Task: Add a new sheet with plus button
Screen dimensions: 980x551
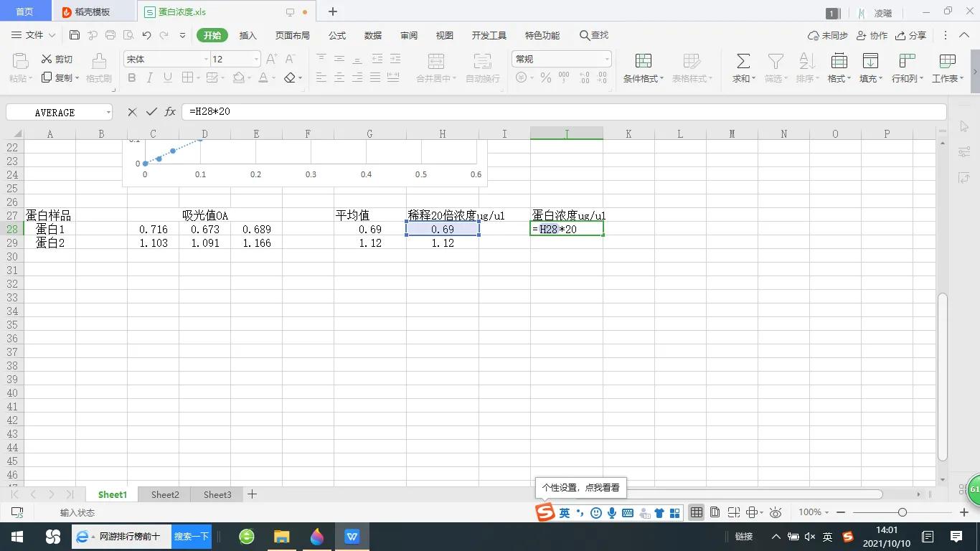Action: coord(252,494)
